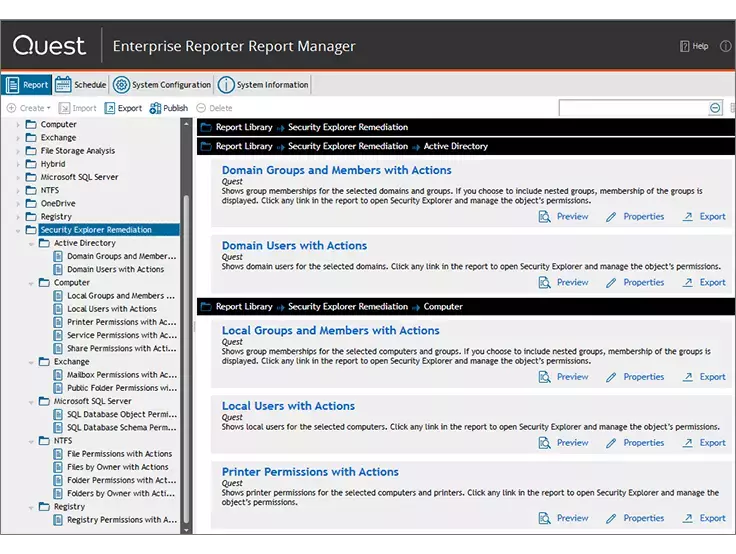Screen dimensions: 736x554
Task: Collapse the Security Explorer Remediation folder
Action: tap(18, 231)
